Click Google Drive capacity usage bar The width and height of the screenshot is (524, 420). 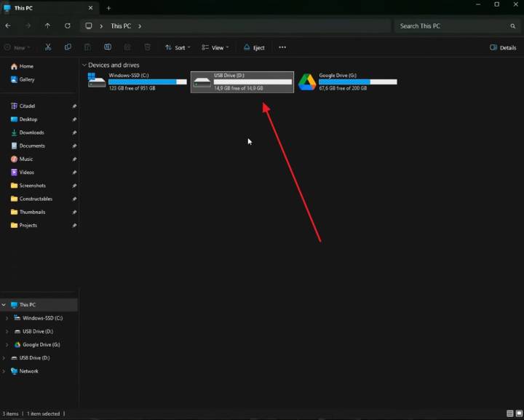[x=358, y=82]
